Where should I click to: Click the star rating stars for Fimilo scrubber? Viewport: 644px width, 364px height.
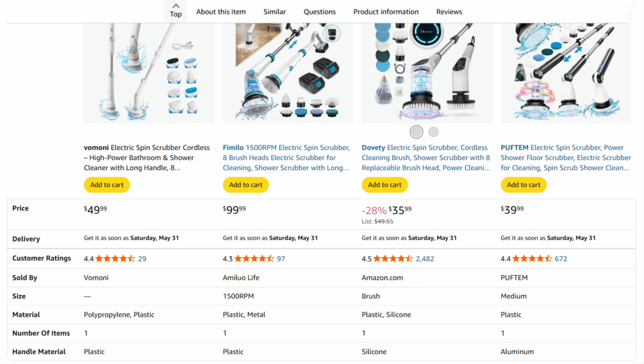coord(253,258)
